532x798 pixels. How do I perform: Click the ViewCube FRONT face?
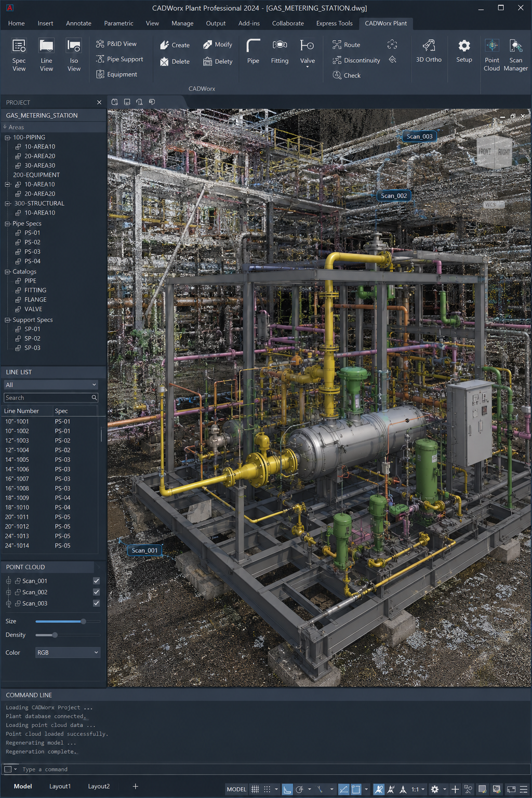click(x=485, y=152)
